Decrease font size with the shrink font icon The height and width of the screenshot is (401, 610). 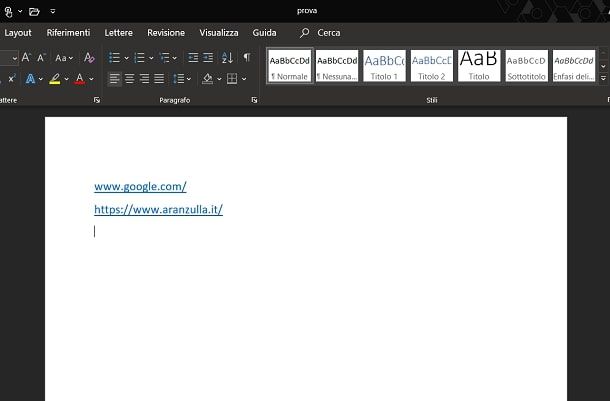(x=41, y=58)
